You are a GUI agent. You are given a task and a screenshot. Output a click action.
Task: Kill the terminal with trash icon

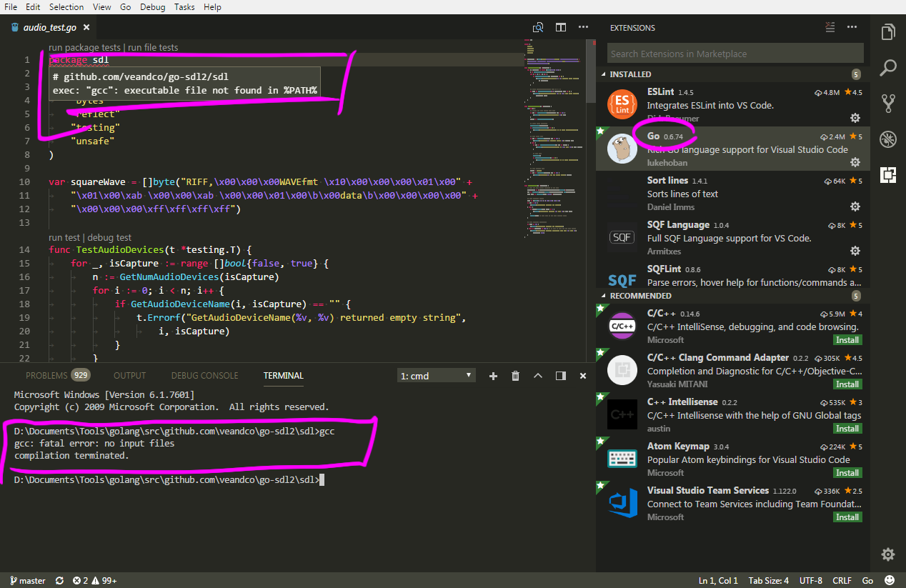[x=515, y=376]
